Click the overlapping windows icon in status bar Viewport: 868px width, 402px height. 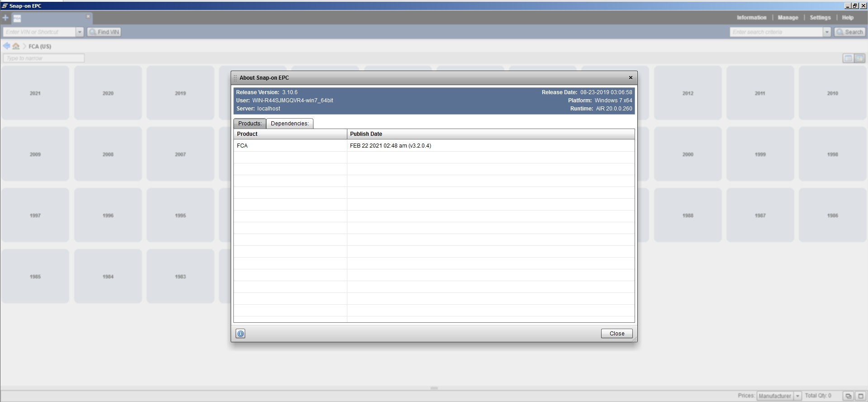pos(848,396)
